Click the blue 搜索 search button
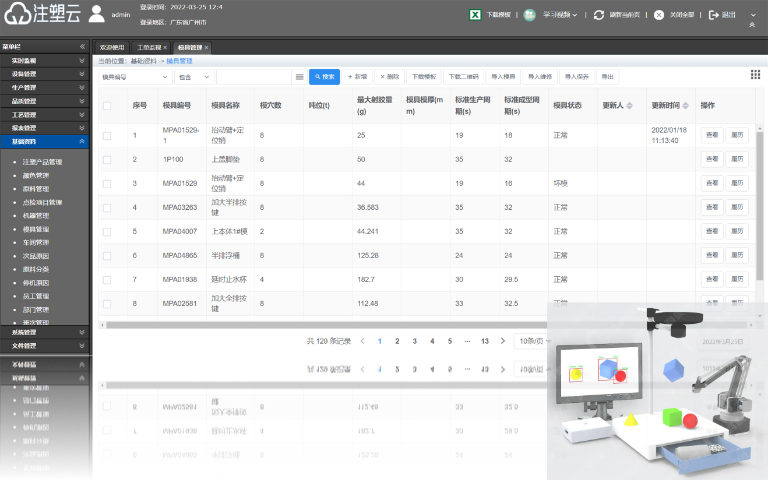This screenshot has width=768, height=480. click(x=324, y=76)
